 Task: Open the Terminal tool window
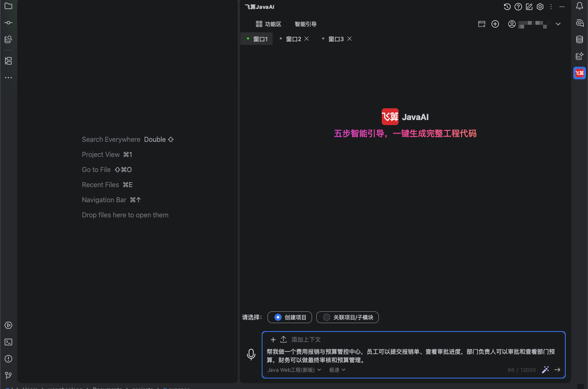8,342
